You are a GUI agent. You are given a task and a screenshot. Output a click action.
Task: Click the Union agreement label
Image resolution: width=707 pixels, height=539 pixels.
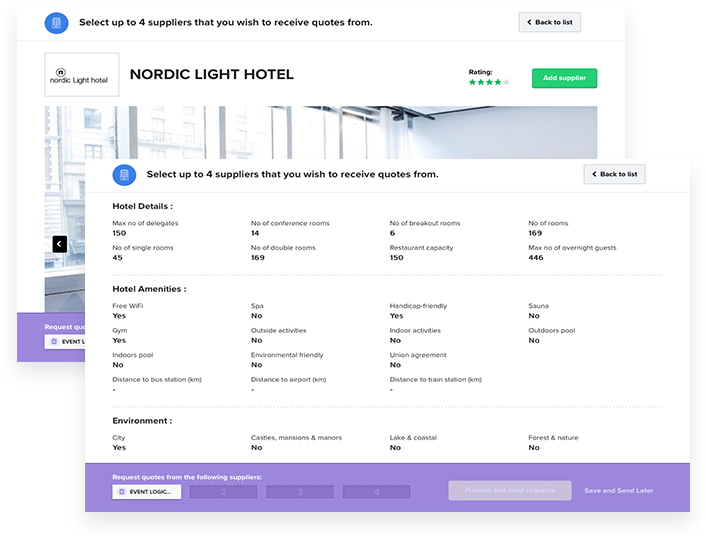coord(418,355)
